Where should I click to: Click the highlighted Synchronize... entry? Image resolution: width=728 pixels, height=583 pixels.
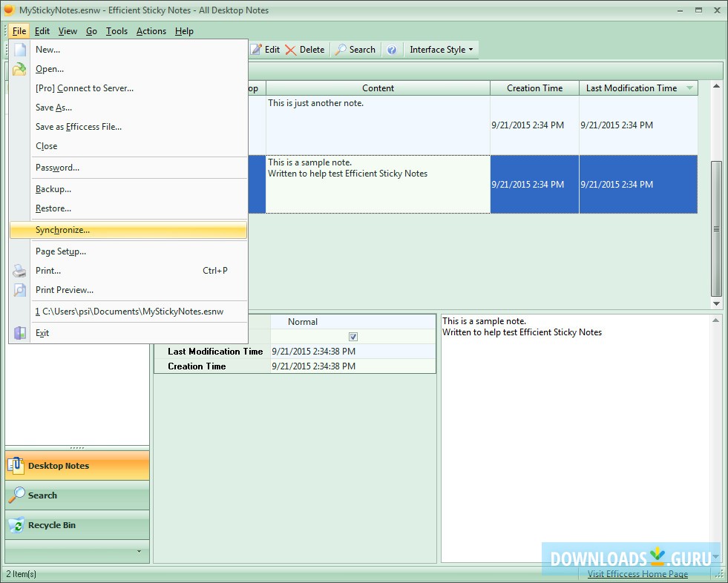click(x=128, y=230)
